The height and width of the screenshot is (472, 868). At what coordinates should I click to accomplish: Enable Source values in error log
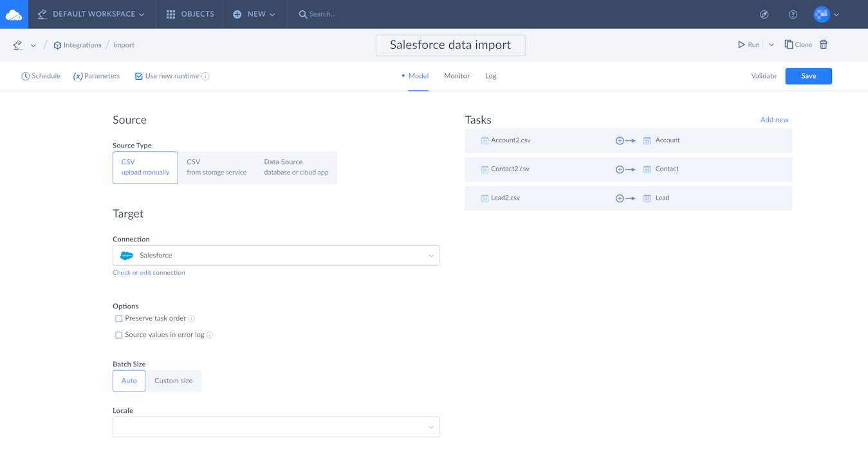point(118,335)
